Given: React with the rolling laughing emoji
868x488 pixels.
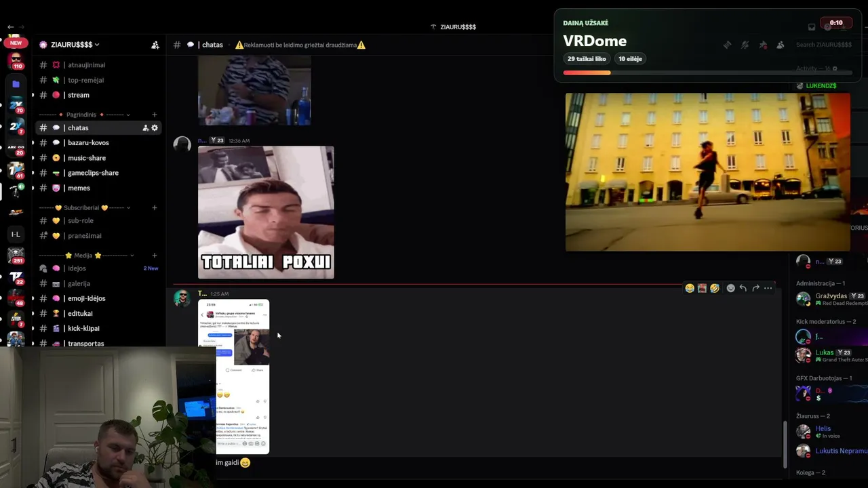Looking at the screenshot, I should [x=715, y=288].
